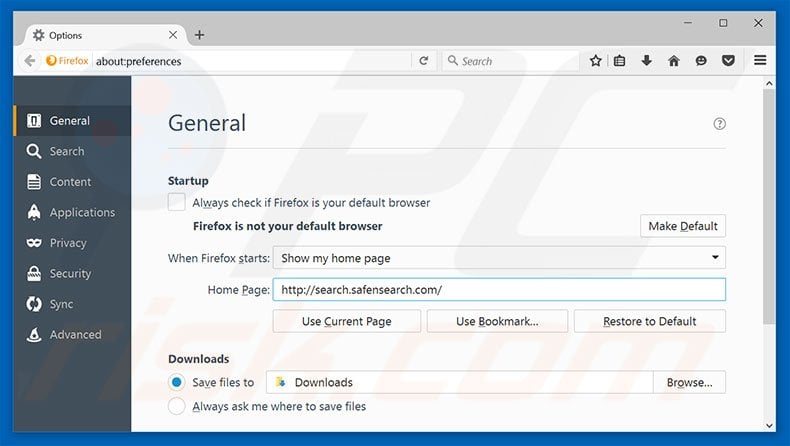Click the Startup section heading

[188, 180]
